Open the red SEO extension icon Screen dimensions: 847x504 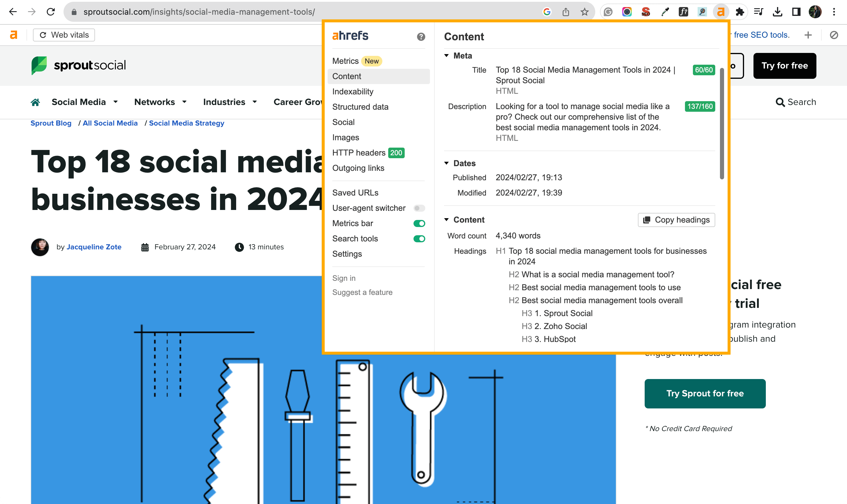(646, 12)
